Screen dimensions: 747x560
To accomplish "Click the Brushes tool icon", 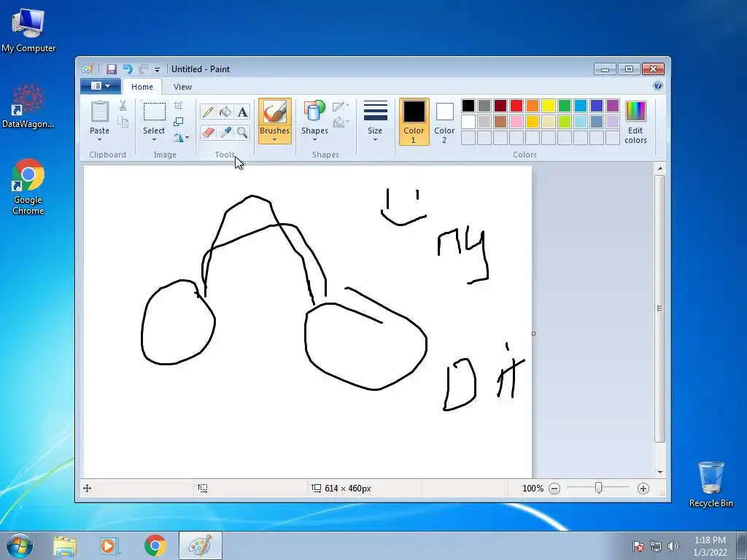I will click(275, 112).
